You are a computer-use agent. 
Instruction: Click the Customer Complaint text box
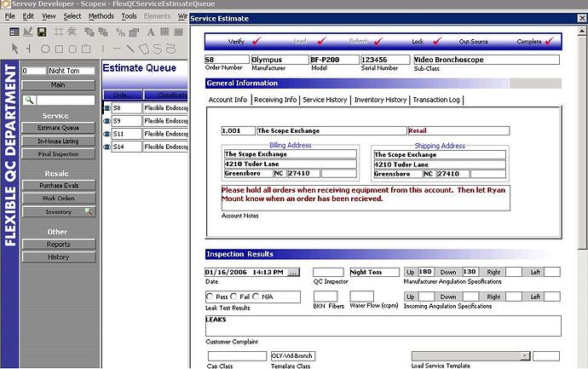383,326
